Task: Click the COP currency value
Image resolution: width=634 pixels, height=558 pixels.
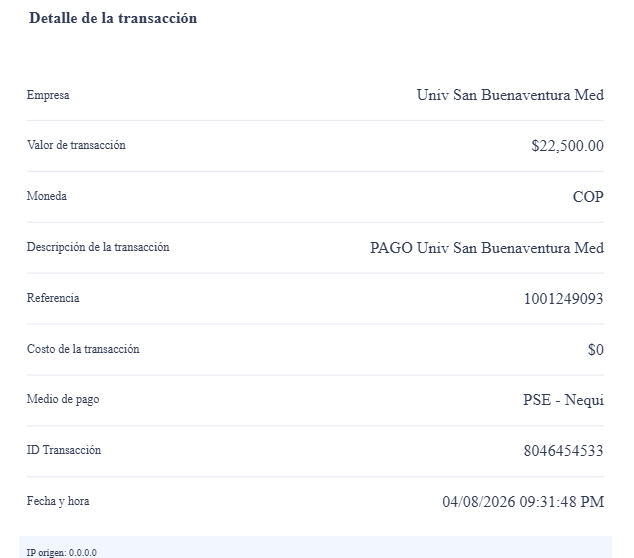Action: (588, 197)
